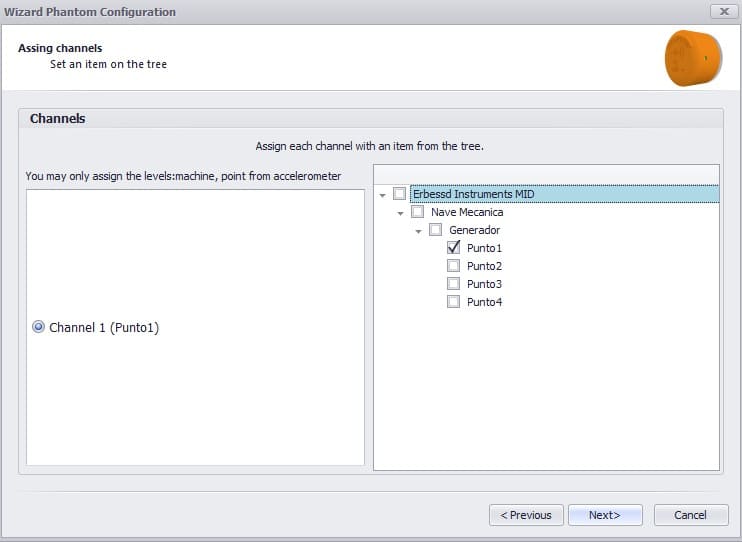
Task: Toggle the Nave Mecanica checkbox
Action: tap(417, 212)
